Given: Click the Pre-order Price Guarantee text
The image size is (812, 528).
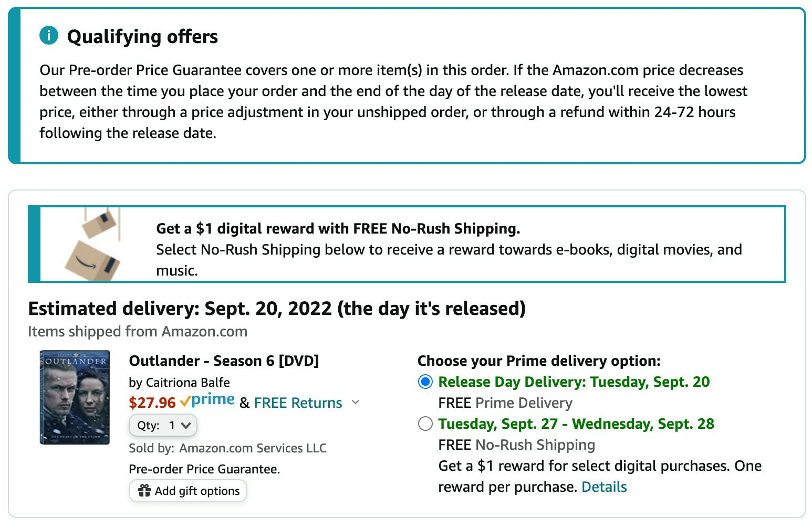Looking at the screenshot, I should 204,469.
